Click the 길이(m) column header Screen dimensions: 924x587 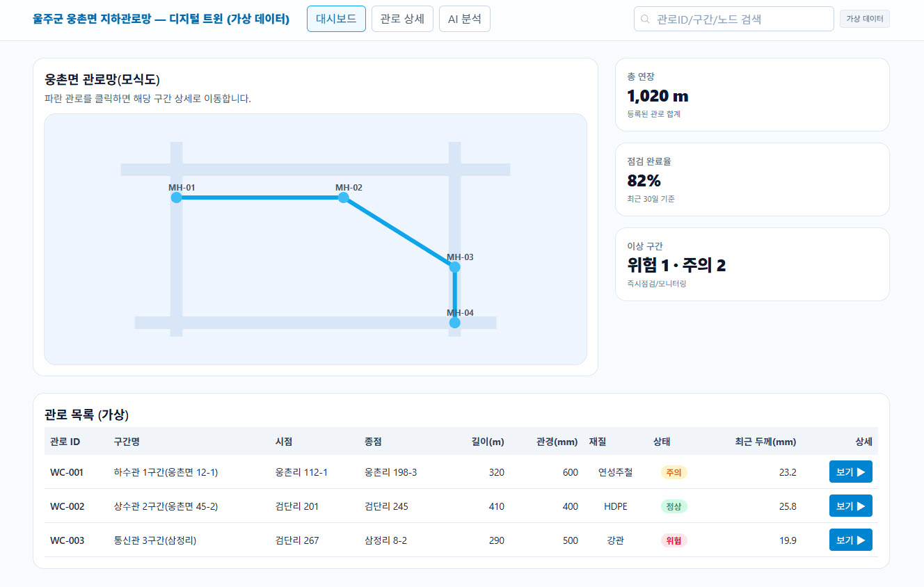(488, 442)
